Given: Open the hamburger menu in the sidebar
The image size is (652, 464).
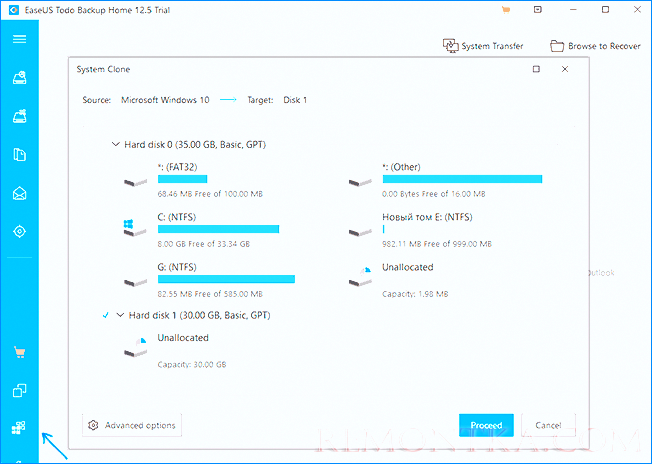Looking at the screenshot, I should [x=20, y=39].
